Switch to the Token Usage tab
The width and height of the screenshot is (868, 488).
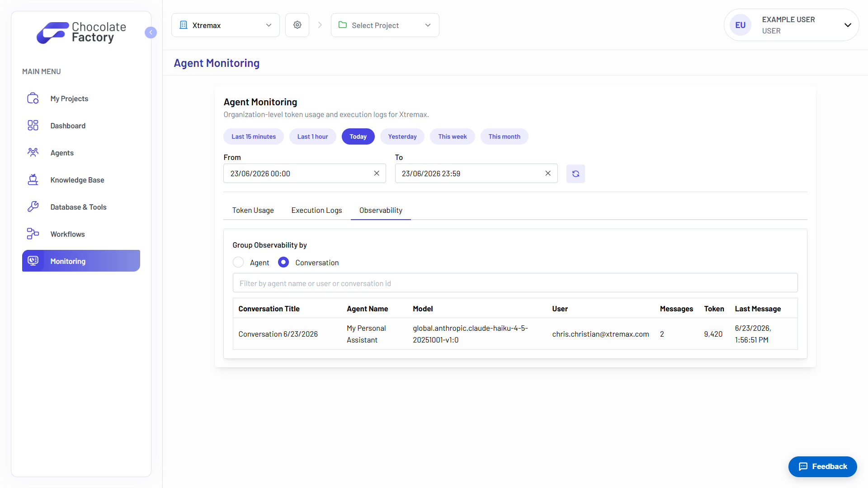[253, 210]
